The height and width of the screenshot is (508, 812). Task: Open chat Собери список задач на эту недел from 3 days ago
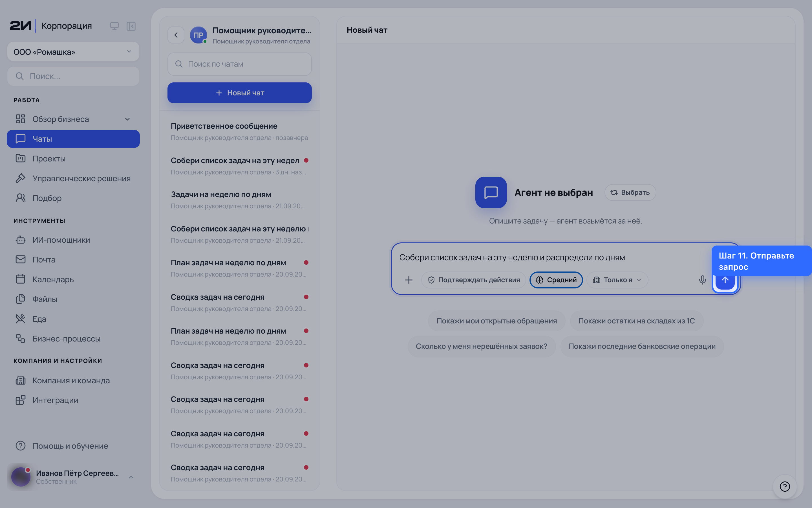[240, 166]
